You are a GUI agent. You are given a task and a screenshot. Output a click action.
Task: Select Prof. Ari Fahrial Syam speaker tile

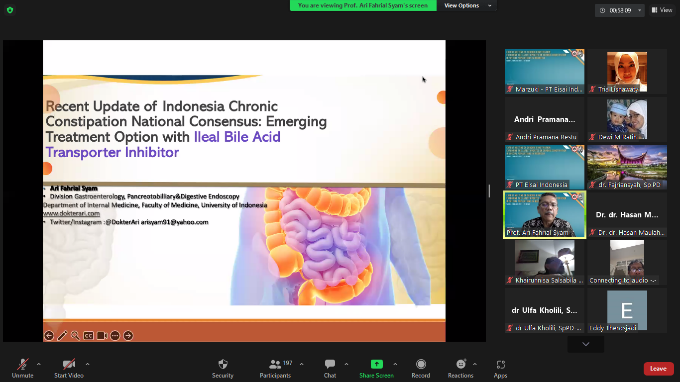pos(545,215)
